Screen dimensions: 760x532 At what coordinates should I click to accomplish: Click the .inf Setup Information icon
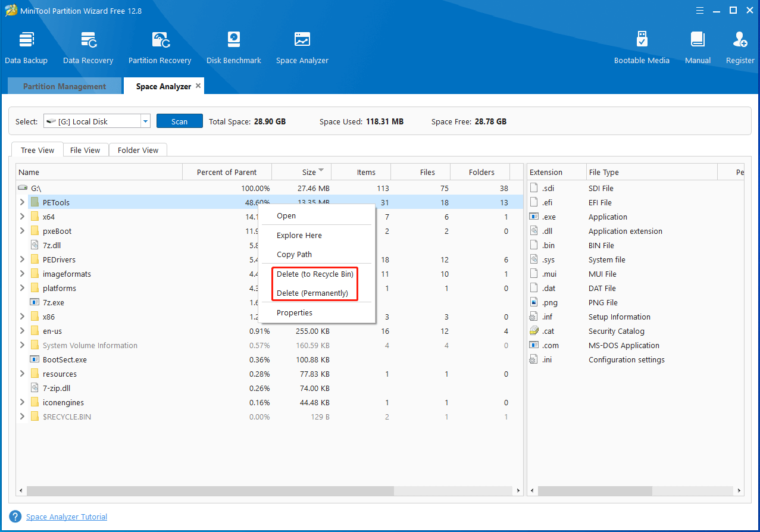coord(534,317)
